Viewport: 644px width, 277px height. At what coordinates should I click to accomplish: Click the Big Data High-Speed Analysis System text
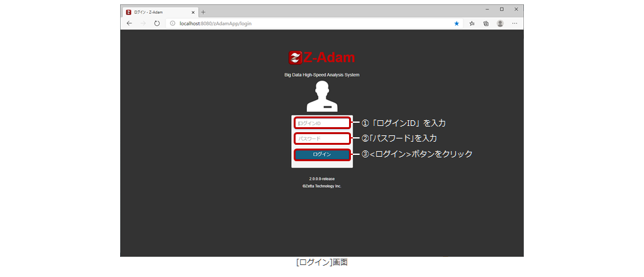(x=322, y=75)
